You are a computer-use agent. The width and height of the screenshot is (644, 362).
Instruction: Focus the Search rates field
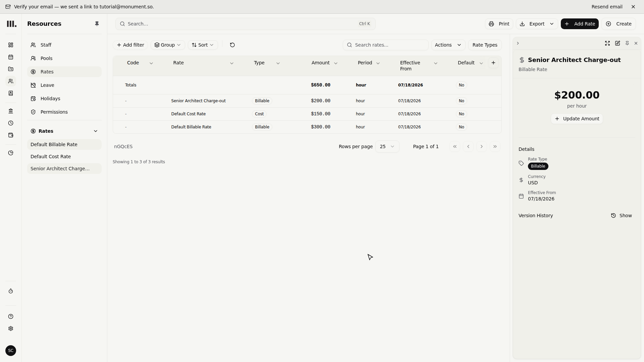click(386, 45)
